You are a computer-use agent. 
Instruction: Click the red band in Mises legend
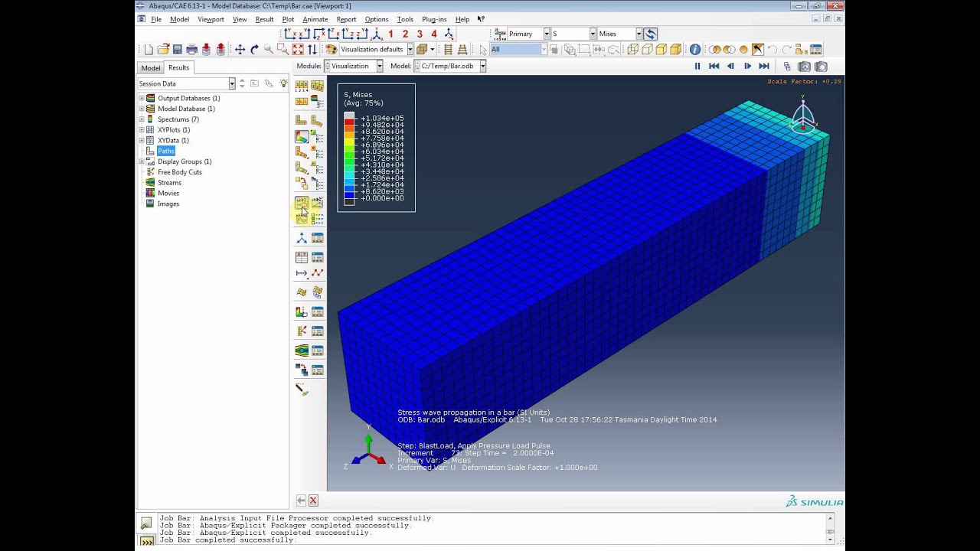tap(349, 122)
